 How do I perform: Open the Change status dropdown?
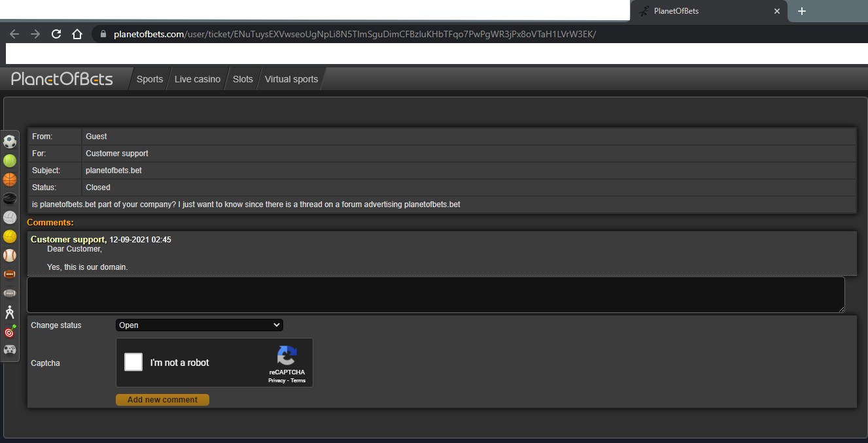[x=200, y=325]
